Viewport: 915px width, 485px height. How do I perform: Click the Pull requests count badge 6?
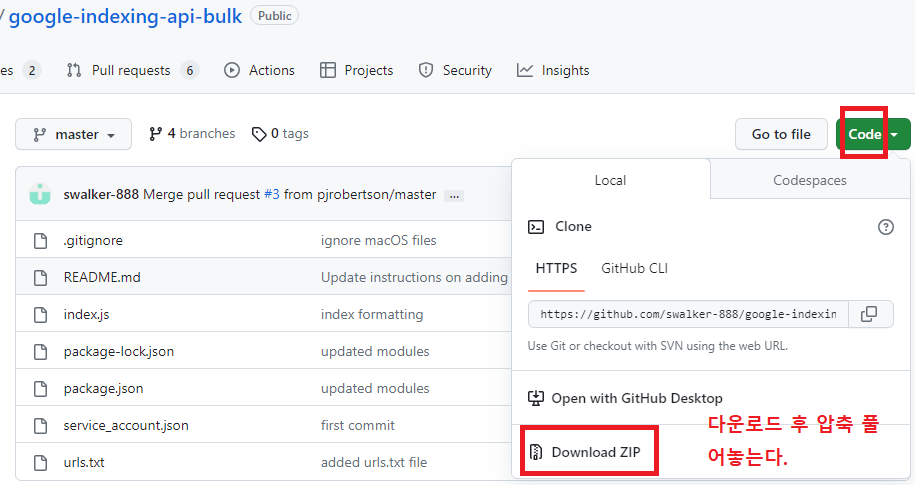(190, 71)
